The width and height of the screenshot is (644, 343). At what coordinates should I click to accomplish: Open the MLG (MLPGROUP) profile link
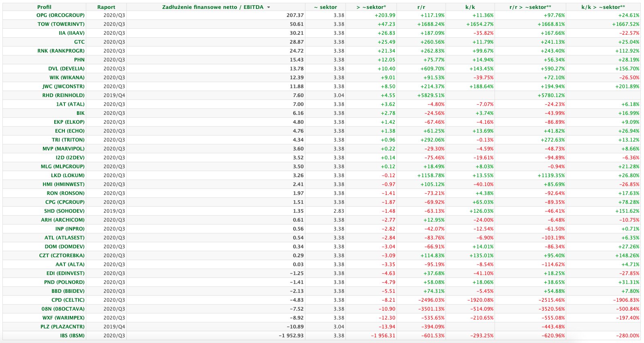tap(63, 166)
